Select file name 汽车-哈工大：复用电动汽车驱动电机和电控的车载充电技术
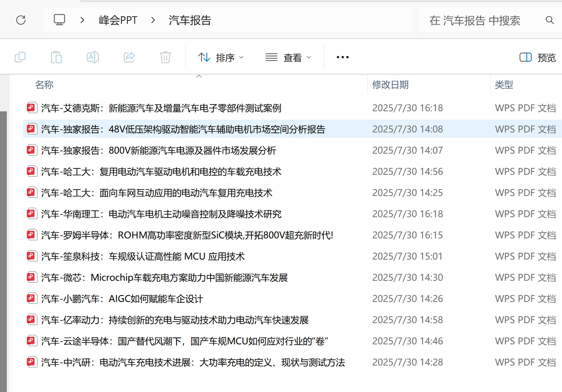 [161, 172]
